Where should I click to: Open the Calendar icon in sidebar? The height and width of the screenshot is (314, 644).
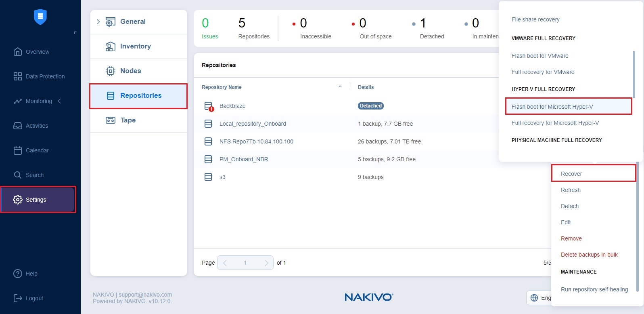(18, 150)
